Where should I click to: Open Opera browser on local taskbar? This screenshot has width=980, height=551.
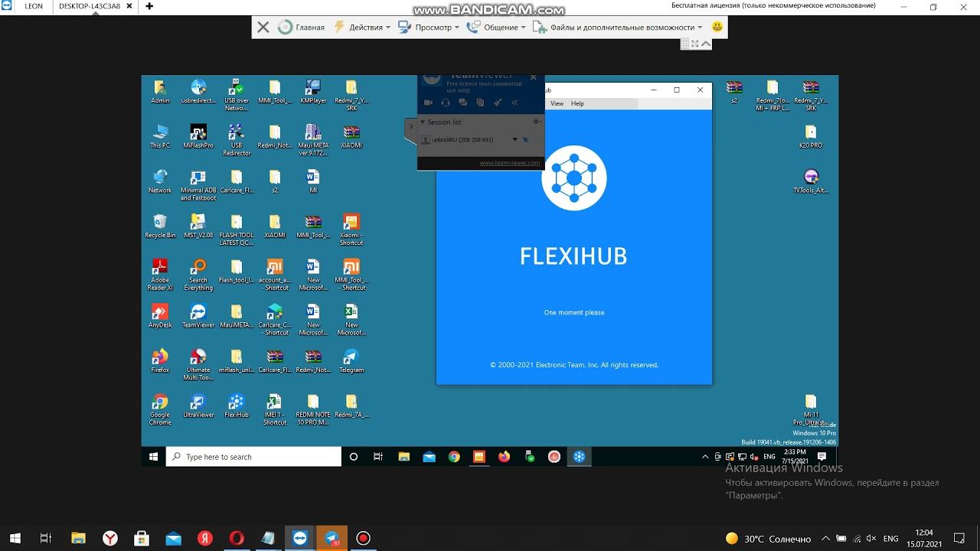pyautogui.click(x=237, y=538)
